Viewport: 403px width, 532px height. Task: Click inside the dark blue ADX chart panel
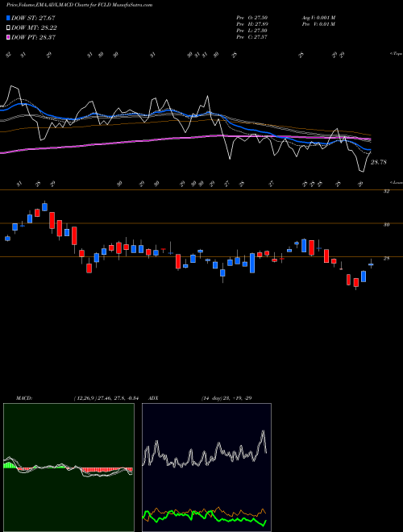(x=206, y=468)
